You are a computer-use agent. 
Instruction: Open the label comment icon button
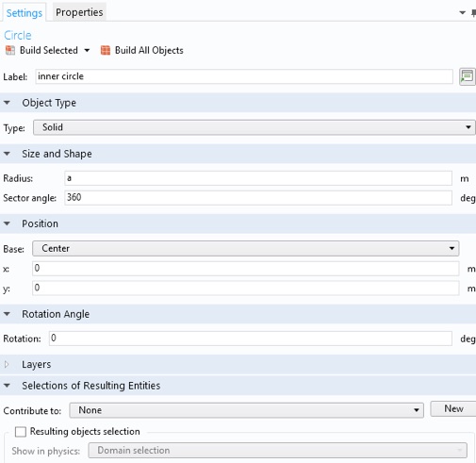point(467,76)
